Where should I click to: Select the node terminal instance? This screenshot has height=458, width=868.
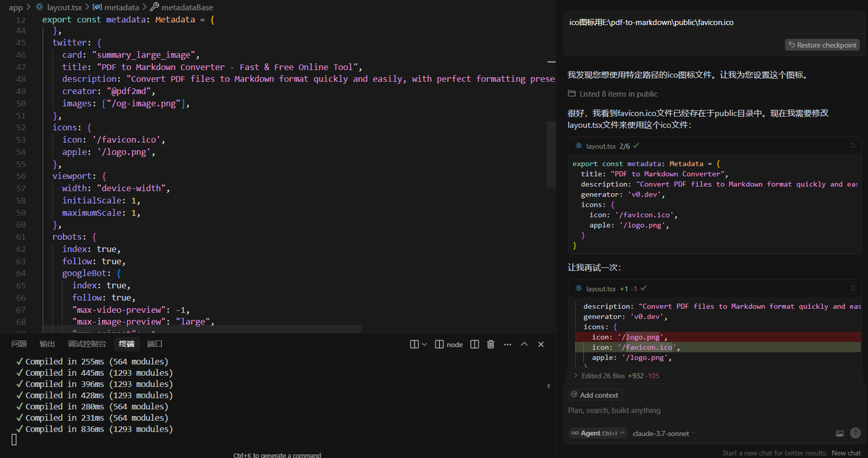tap(449, 344)
